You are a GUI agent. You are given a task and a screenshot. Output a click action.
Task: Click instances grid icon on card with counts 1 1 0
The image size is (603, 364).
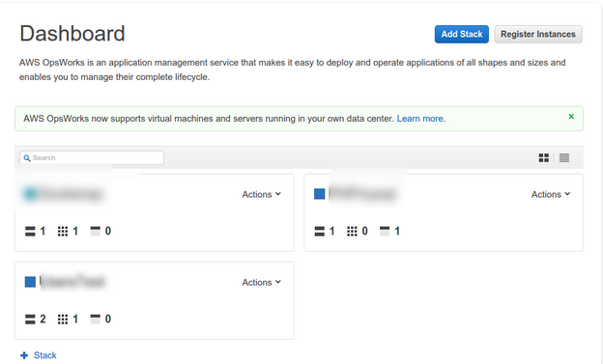coord(63,231)
